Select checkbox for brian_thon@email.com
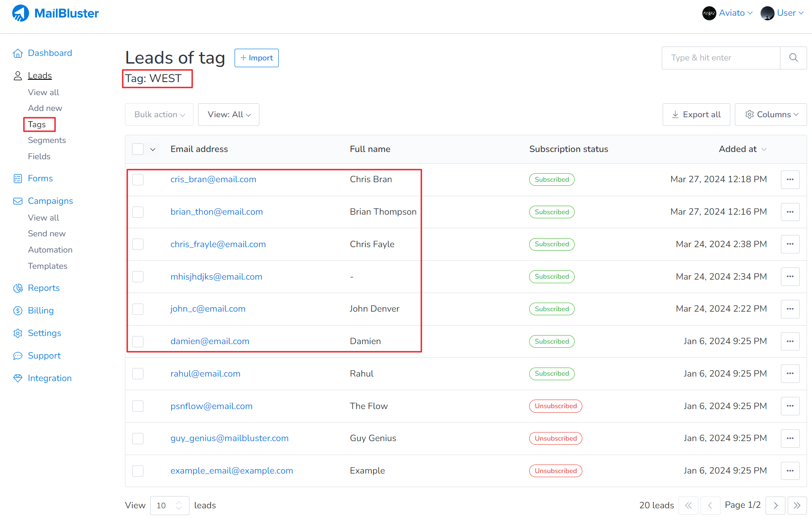Viewport: 812px width, 520px height. pyautogui.click(x=138, y=212)
